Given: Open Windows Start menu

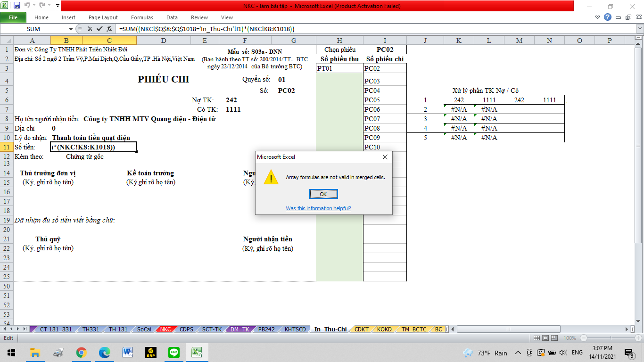Looking at the screenshot, I should coord(11,353).
